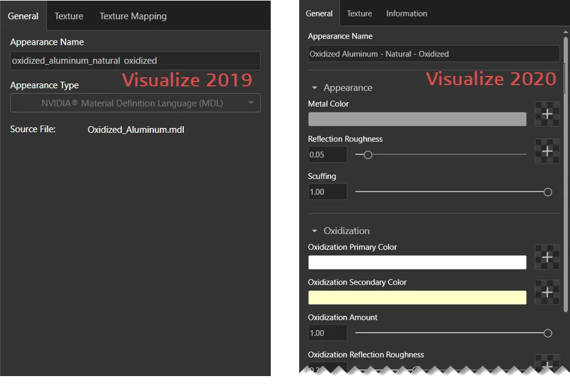The image size is (570, 392).
Task: Add texture to Oxidization Secondary Color
Action: point(547,293)
